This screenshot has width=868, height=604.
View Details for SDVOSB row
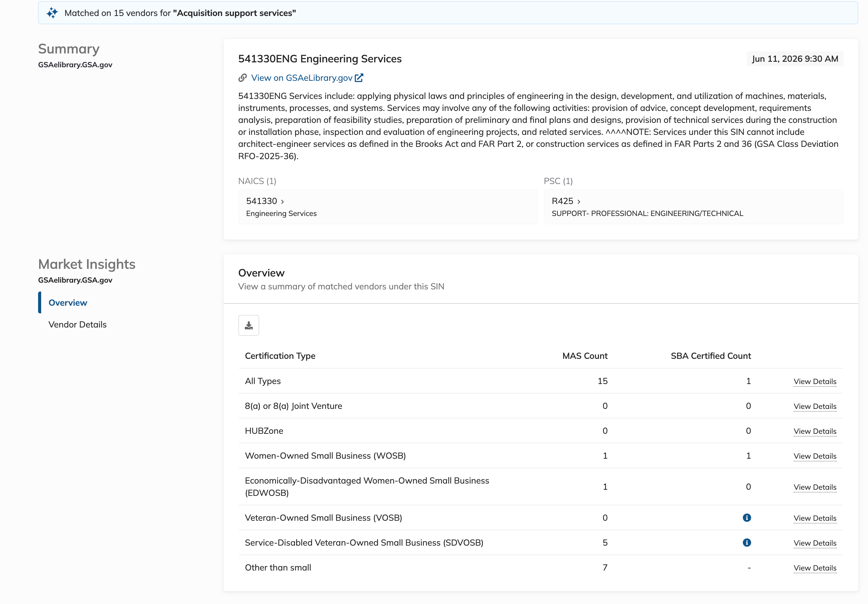(x=815, y=543)
